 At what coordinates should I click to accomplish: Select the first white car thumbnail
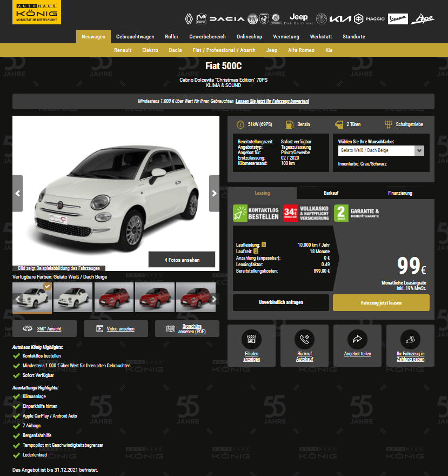pyautogui.click(x=32, y=297)
